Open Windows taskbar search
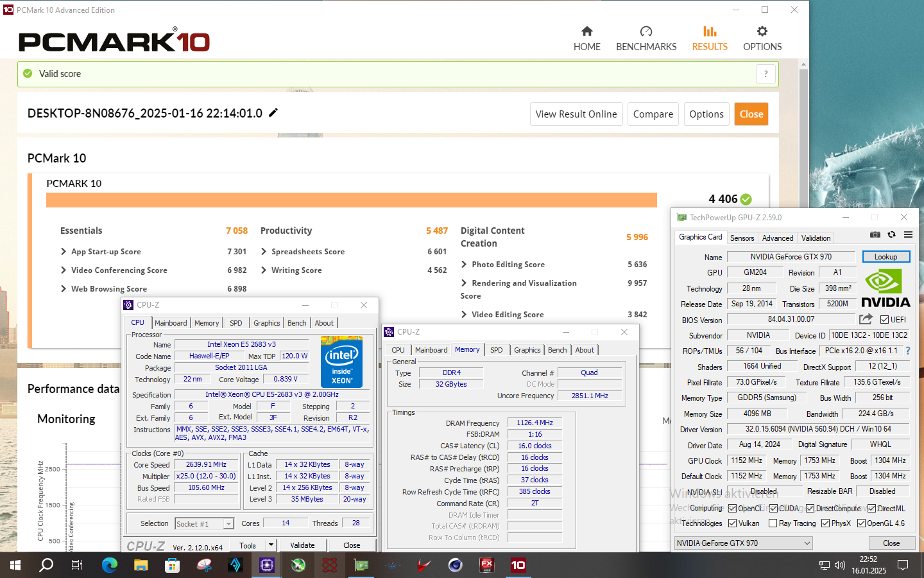Image resolution: width=924 pixels, height=578 pixels. point(46,565)
